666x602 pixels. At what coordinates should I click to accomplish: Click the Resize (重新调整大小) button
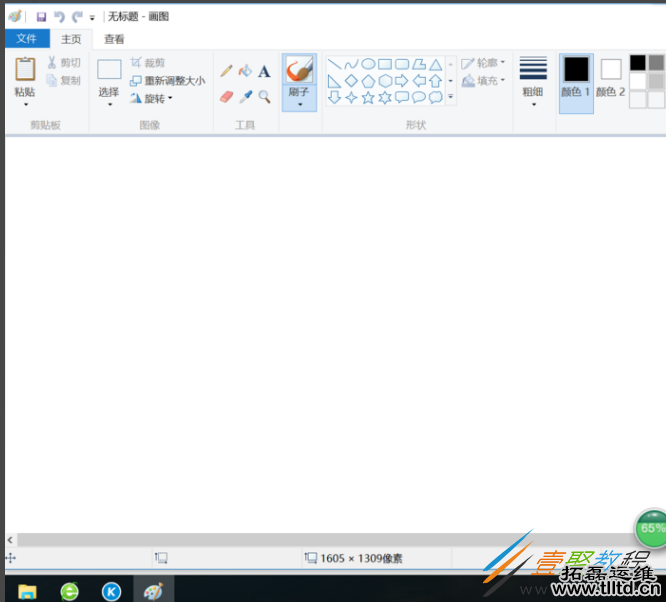point(167,81)
